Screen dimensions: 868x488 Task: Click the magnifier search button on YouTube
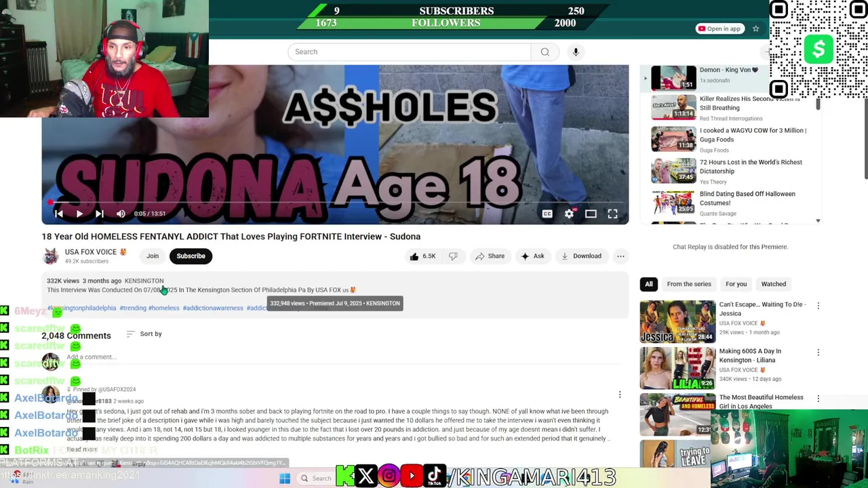click(x=545, y=52)
